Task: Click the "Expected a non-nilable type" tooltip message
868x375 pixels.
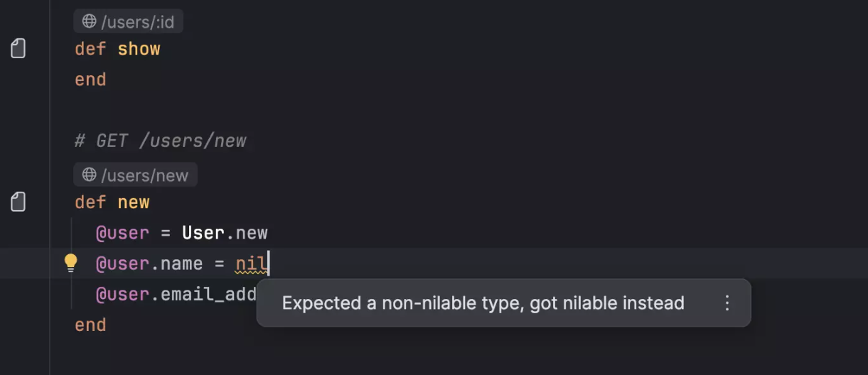Action: (x=483, y=303)
